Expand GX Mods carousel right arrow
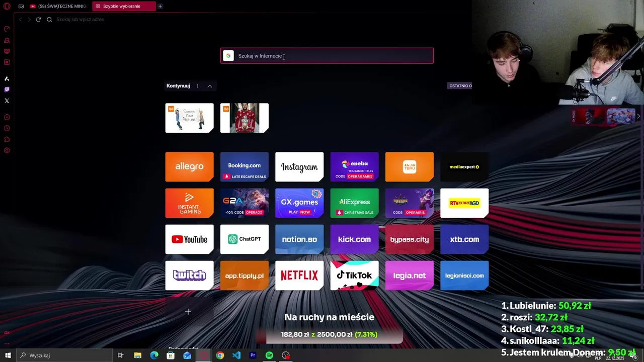This screenshot has height=362, width=644. point(638,116)
